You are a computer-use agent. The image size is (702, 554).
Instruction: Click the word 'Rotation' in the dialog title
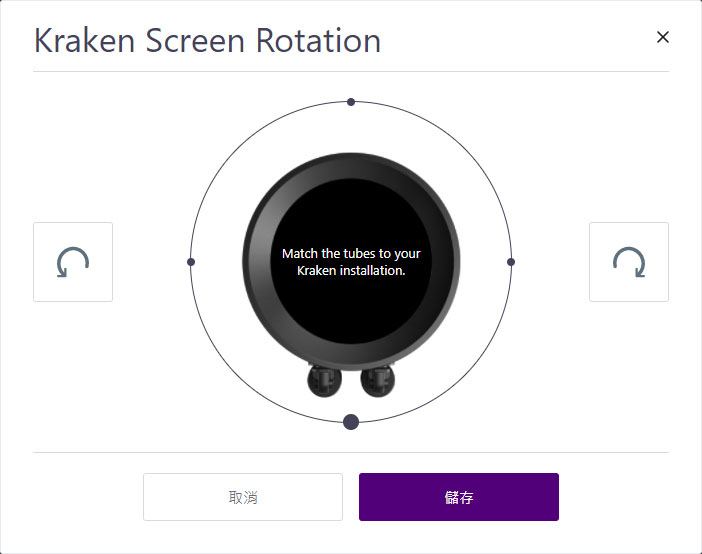coord(318,41)
